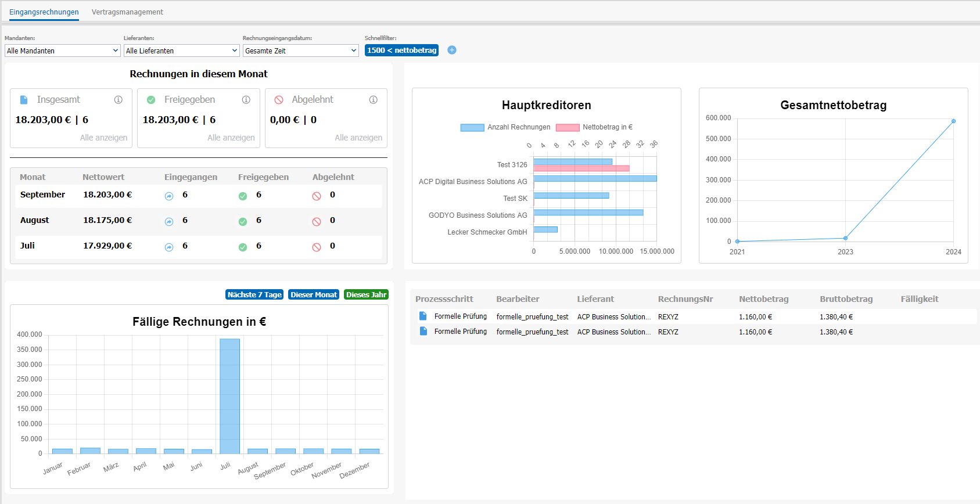The width and height of the screenshot is (980, 504).
Task: Click the Eingegangen arrow icon in September row
Action: tap(169, 196)
